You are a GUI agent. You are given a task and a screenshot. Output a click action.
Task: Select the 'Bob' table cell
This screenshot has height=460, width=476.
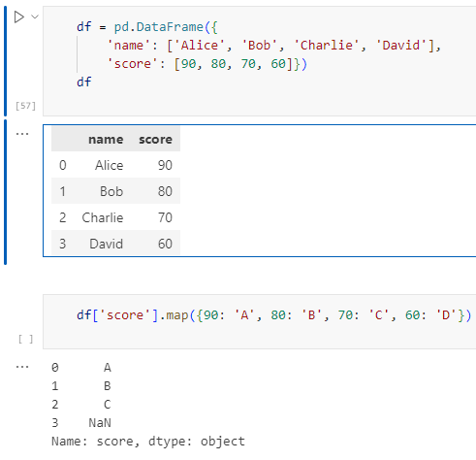[x=111, y=191]
